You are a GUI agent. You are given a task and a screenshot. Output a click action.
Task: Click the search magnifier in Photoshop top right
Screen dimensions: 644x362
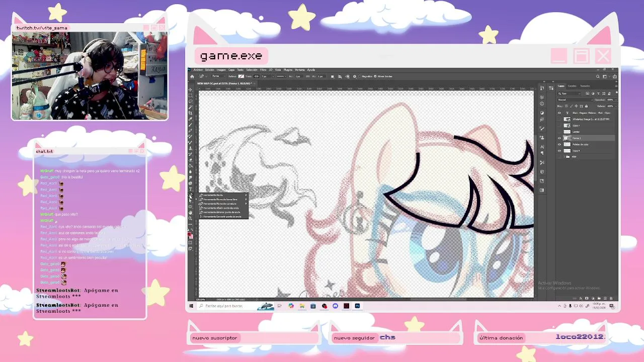pyautogui.click(x=598, y=76)
